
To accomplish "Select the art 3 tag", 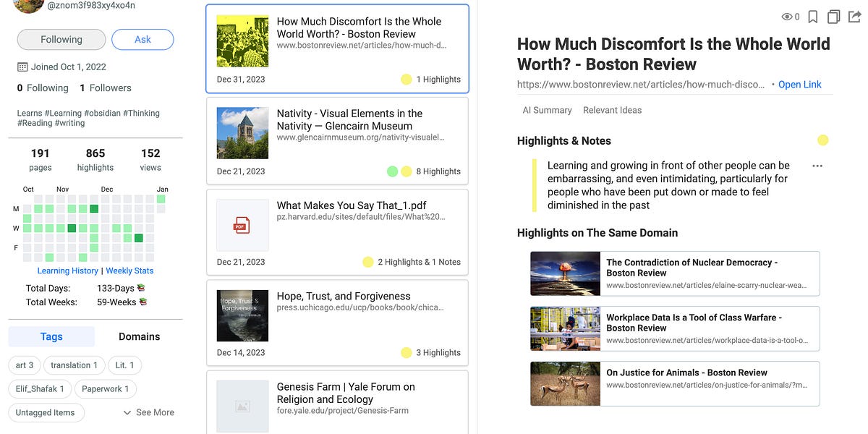I will point(25,365).
